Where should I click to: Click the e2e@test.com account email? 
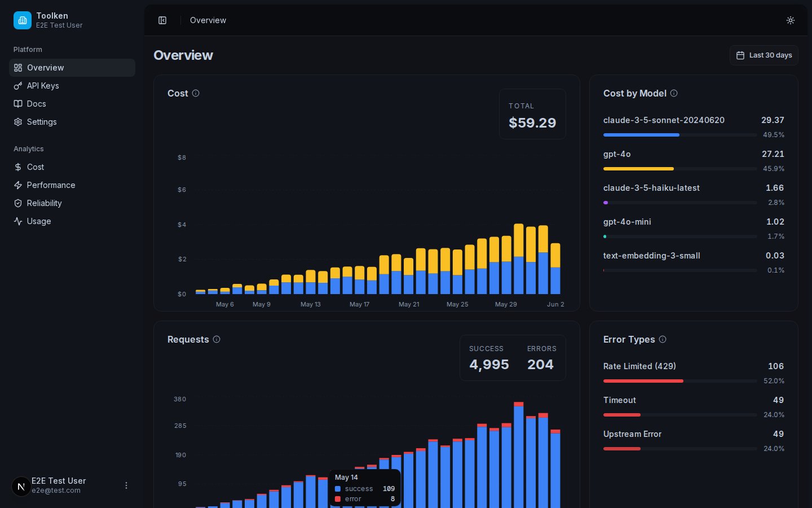[56, 491]
